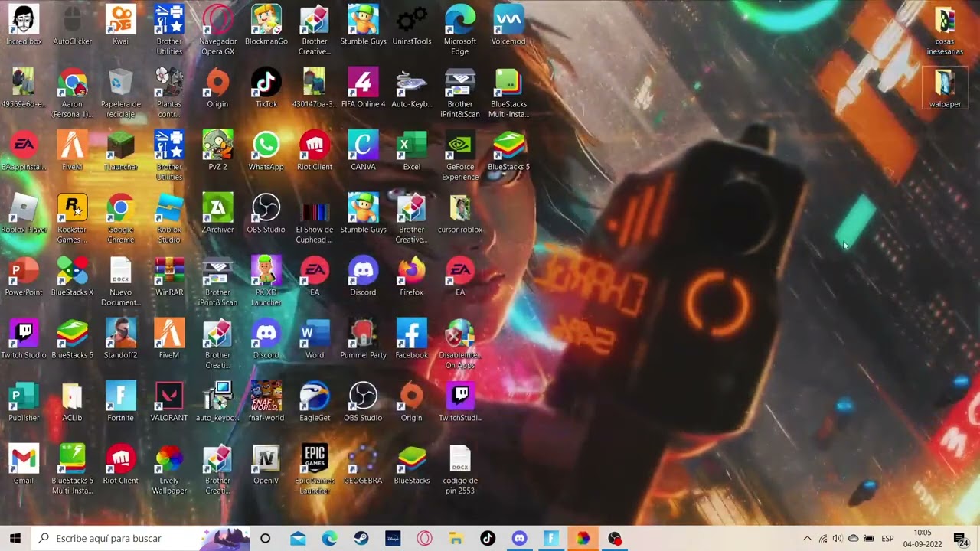Select the BlockmanGo desktop icon
Image resolution: width=980 pixels, height=551 pixels.
pos(266,25)
